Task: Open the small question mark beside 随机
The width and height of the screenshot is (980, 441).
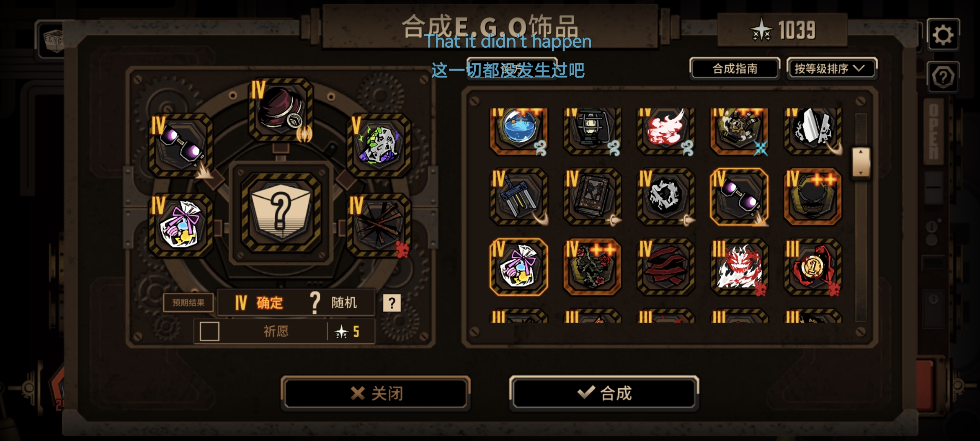Action: [x=392, y=303]
